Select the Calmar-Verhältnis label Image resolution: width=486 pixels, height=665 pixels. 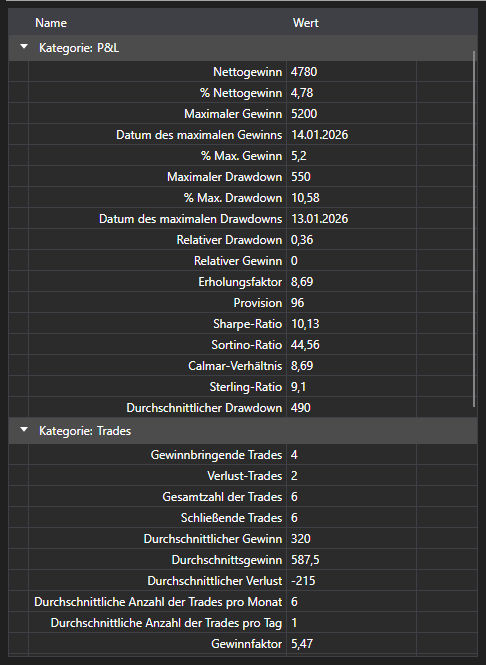235,366
